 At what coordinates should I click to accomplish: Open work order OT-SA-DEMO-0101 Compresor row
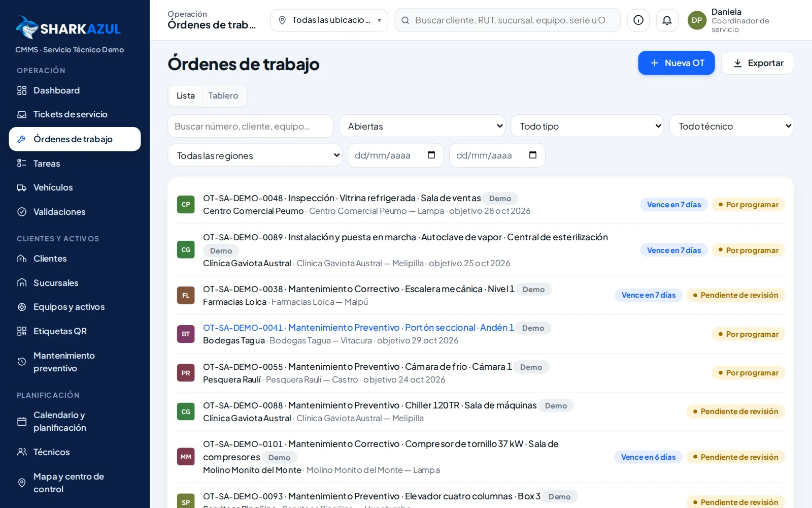(x=481, y=457)
